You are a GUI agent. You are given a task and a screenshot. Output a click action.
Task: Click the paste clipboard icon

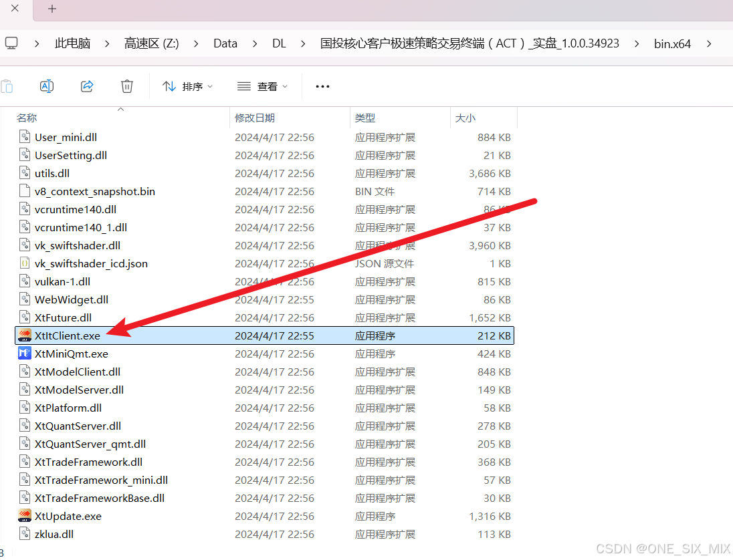pos(7,86)
